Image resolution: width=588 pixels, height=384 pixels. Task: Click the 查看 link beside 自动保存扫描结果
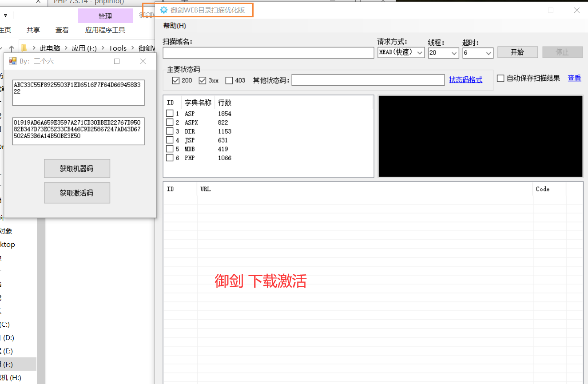coord(574,78)
